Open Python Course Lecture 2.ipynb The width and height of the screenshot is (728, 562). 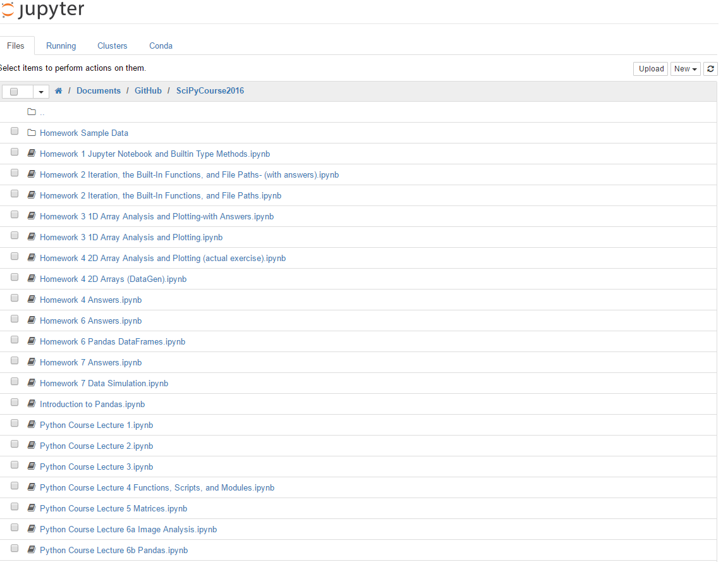pyautogui.click(x=96, y=446)
